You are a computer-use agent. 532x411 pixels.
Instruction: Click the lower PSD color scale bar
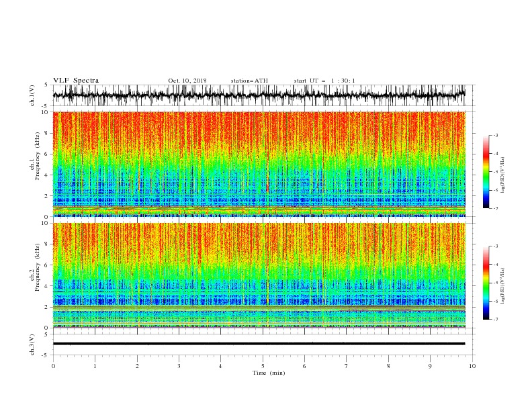[x=486, y=283]
